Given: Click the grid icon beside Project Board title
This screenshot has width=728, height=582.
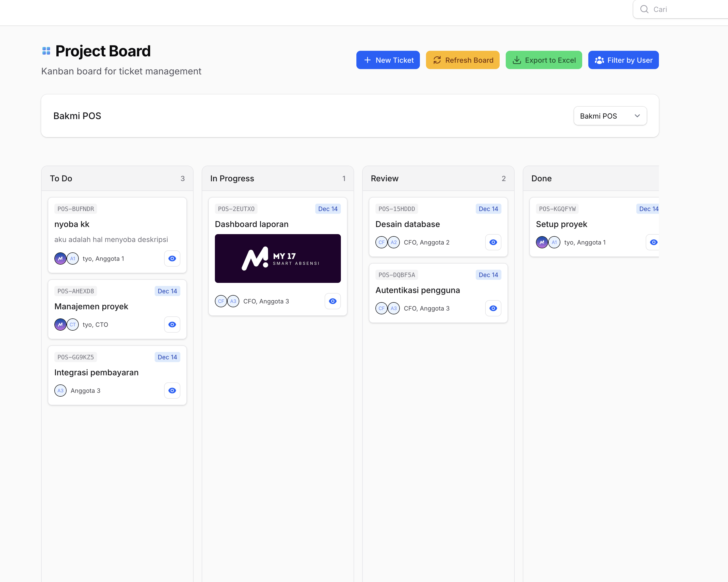Looking at the screenshot, I should (x=46, y=51).
